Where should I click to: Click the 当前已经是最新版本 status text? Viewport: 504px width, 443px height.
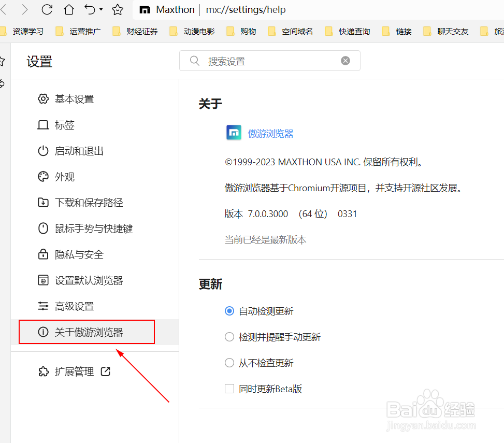coord(266,240)
